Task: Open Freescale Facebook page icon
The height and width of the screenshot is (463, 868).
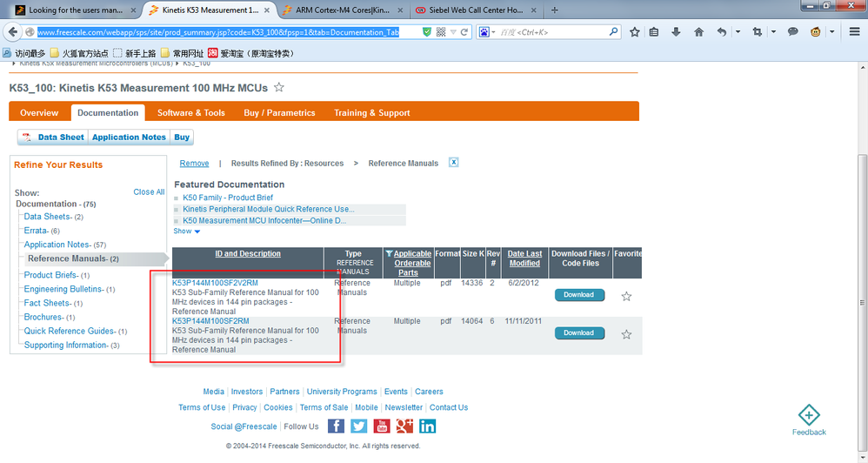Action: tap(336, 426)
